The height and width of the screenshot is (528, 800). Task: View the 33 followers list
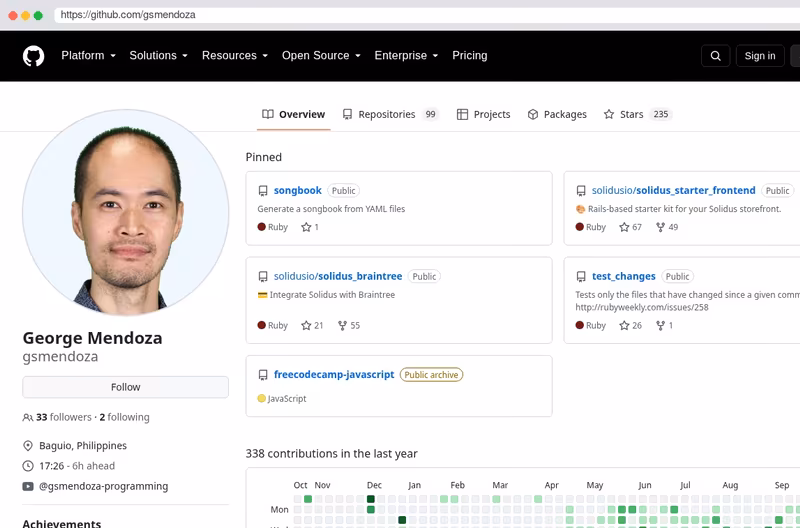(64, 417)
